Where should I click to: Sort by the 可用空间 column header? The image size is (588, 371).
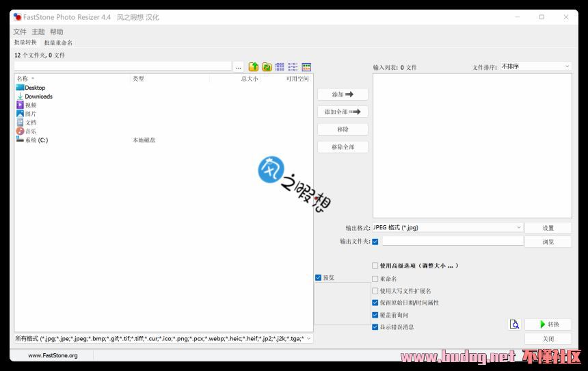tap(286, 79)
